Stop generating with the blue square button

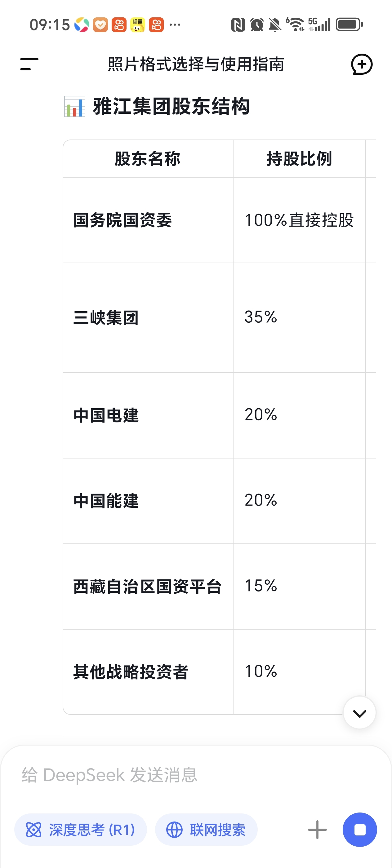tap(360, 830)
